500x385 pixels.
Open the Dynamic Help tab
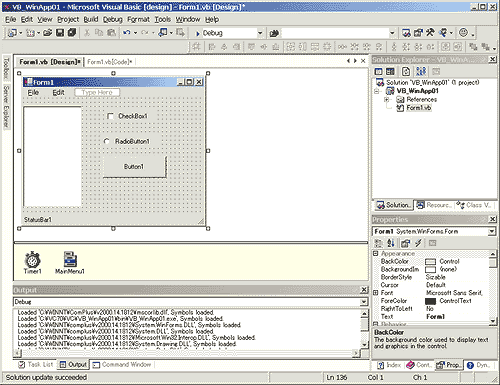point(479,365)
